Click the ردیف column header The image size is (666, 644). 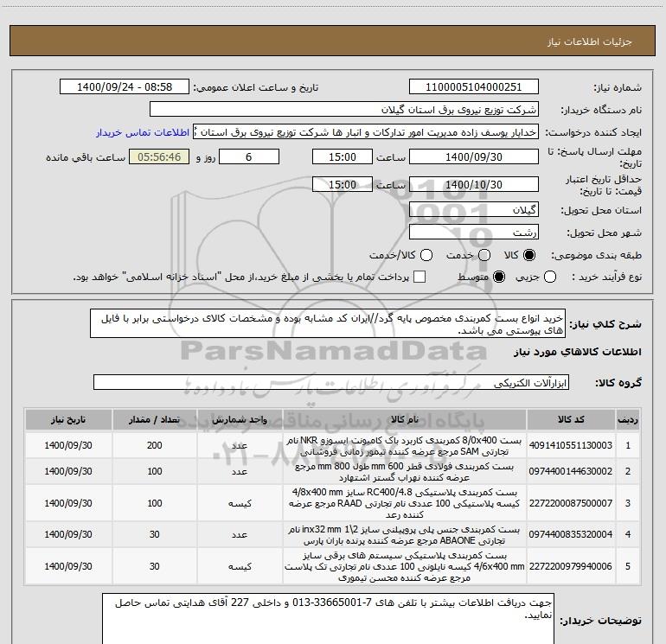(628, 420)
